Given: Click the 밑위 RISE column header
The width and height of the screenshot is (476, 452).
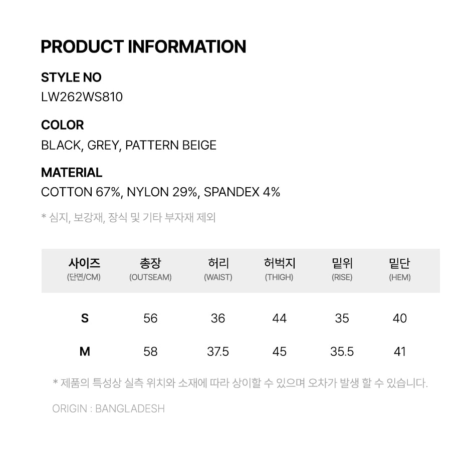Looking at the screenshot, I should [x=342, y=269].
